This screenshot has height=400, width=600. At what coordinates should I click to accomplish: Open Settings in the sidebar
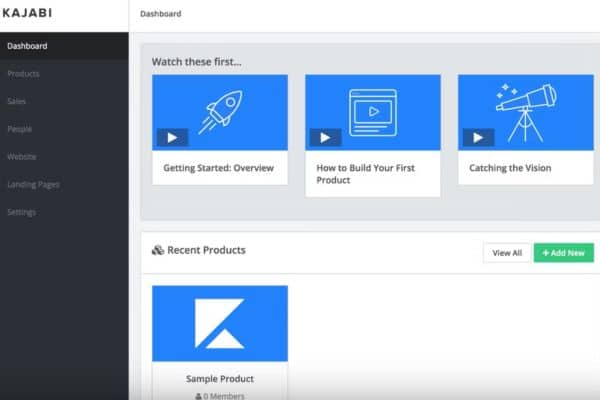click(x=64, y=212)
